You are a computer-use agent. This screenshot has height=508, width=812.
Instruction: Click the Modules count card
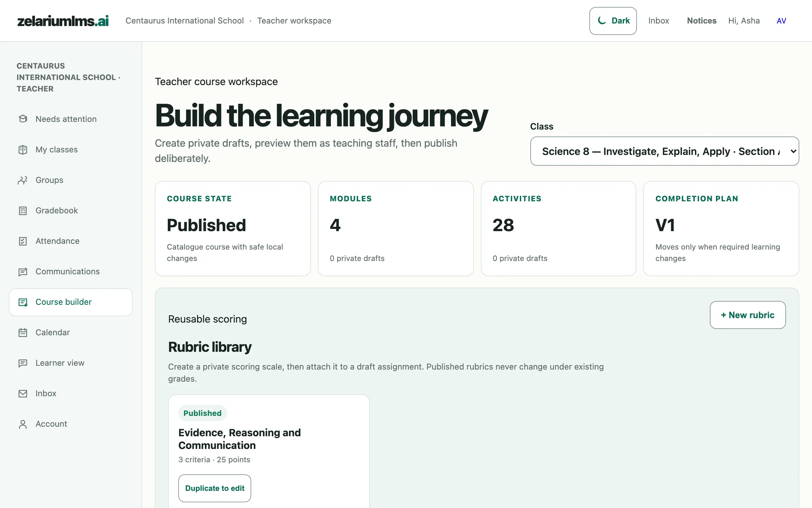pos(396,229)
